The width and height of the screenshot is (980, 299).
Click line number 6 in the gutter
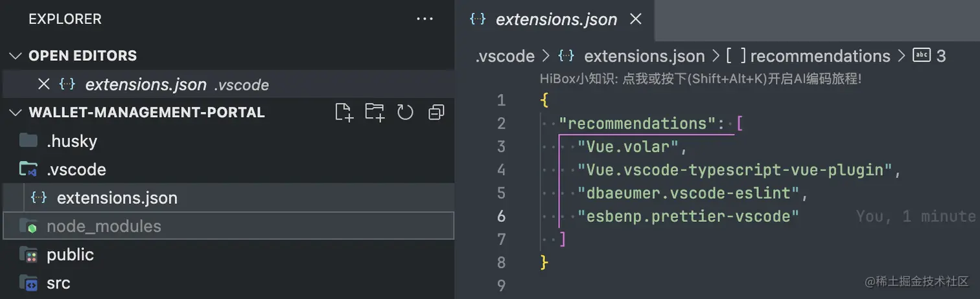[x=501, y=216]
